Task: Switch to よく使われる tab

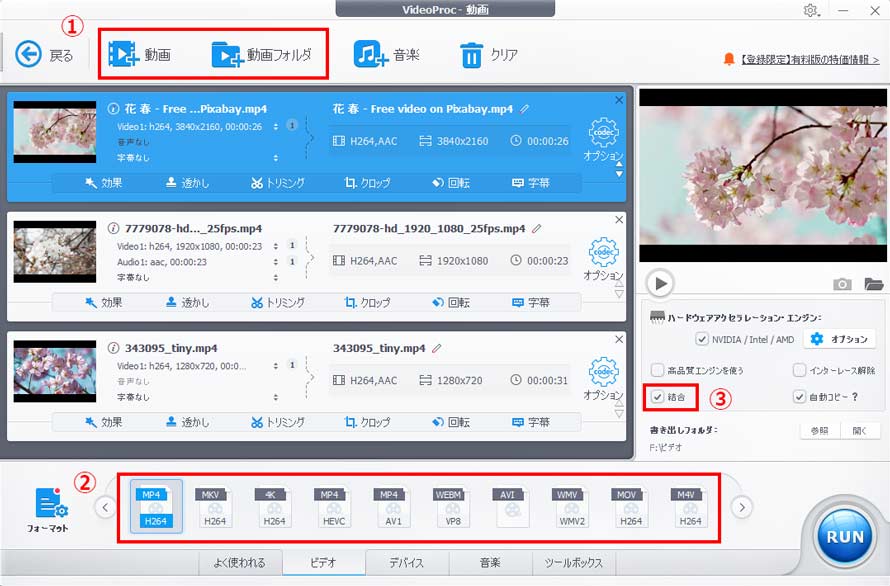Action: [x=240, y=562]
